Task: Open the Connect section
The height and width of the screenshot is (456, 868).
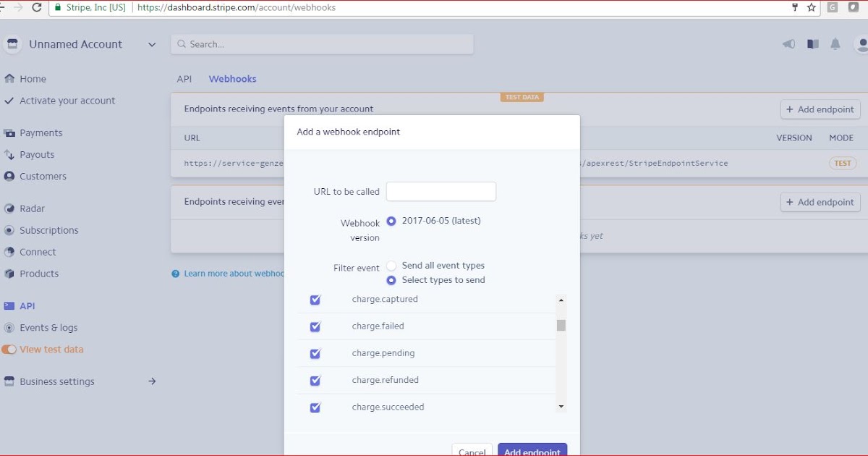Action: coord(38,252)
